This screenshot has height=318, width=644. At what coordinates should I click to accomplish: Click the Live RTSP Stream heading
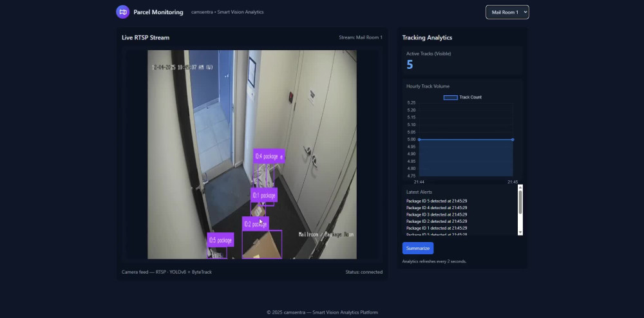click(146, 38)
